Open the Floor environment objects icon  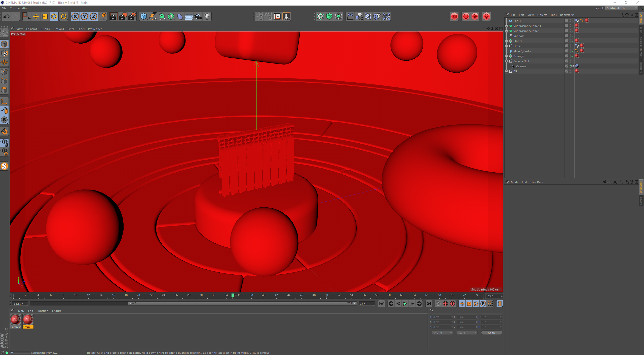(x=189, y=17)
